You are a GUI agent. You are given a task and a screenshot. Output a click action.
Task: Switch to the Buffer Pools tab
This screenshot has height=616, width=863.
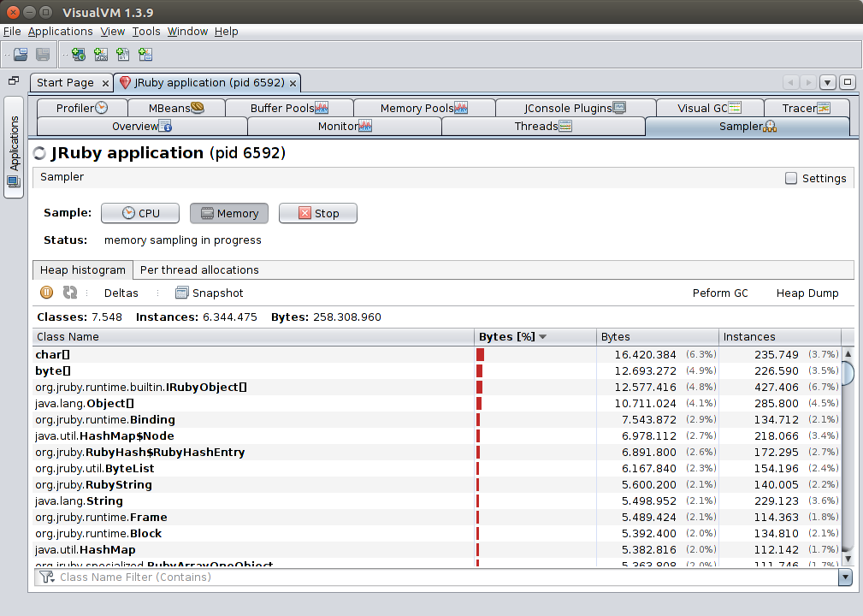[x=289, y=108]
